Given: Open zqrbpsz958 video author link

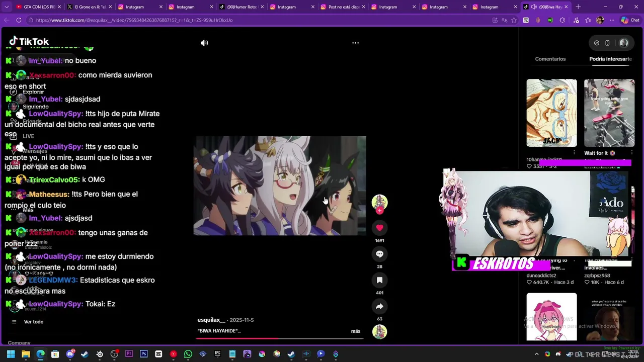Looking at the screenshot, I should pos(597,276).
